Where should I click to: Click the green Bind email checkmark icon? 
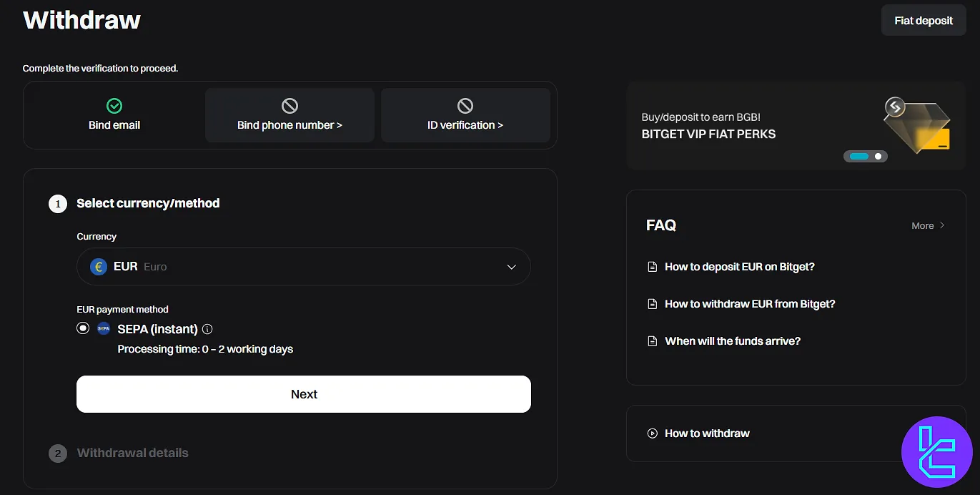coord(114,106)
